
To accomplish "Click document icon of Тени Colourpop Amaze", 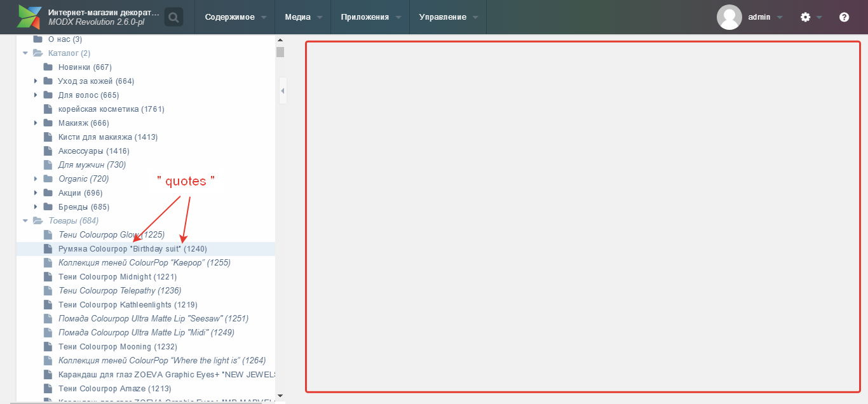I will pos(48,388).
